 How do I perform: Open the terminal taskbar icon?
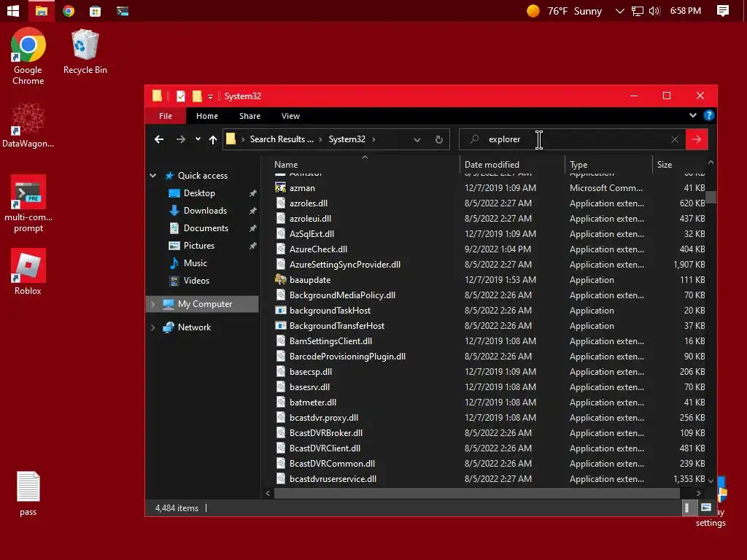click(123, 10)
